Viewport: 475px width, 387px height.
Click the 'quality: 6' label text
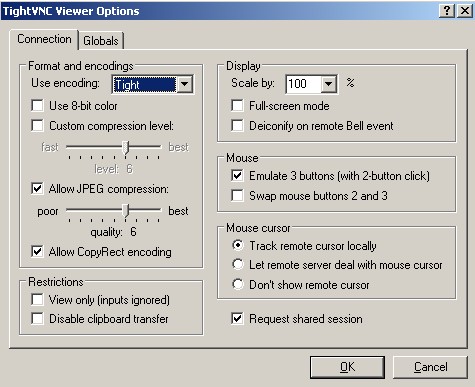(113, 232)
